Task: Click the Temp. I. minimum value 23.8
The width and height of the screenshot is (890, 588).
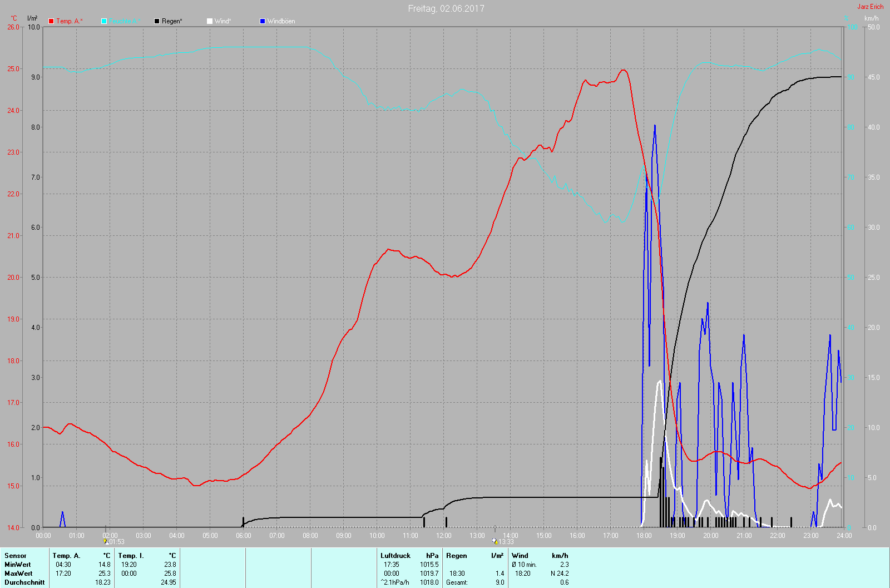Action: pos(170,565)
